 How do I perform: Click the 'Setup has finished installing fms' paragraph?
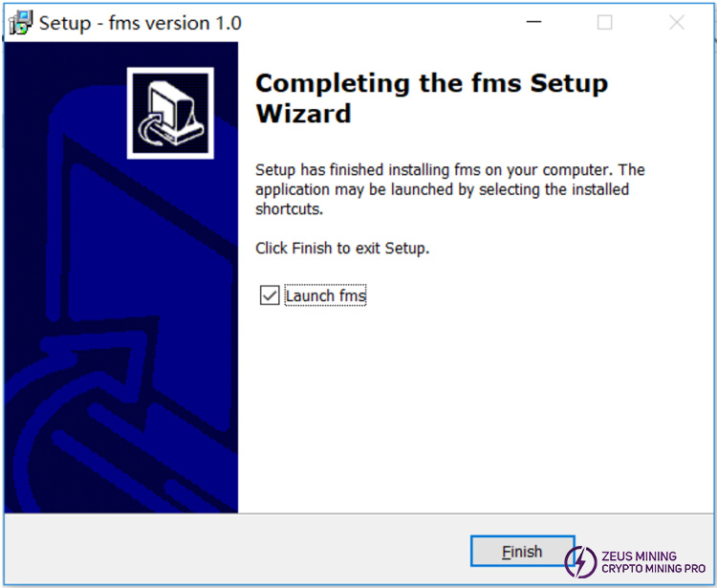coord(450,189)
